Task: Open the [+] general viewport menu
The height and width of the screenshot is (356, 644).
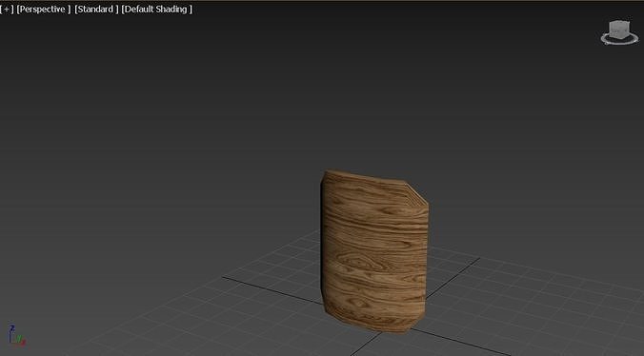Action: coord(7,9)
